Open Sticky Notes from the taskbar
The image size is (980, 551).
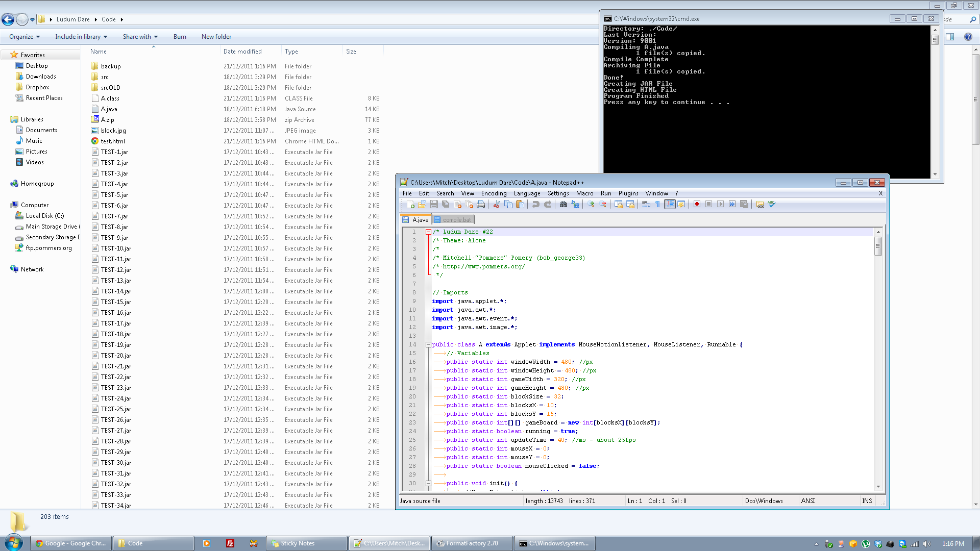coord(306,543)
